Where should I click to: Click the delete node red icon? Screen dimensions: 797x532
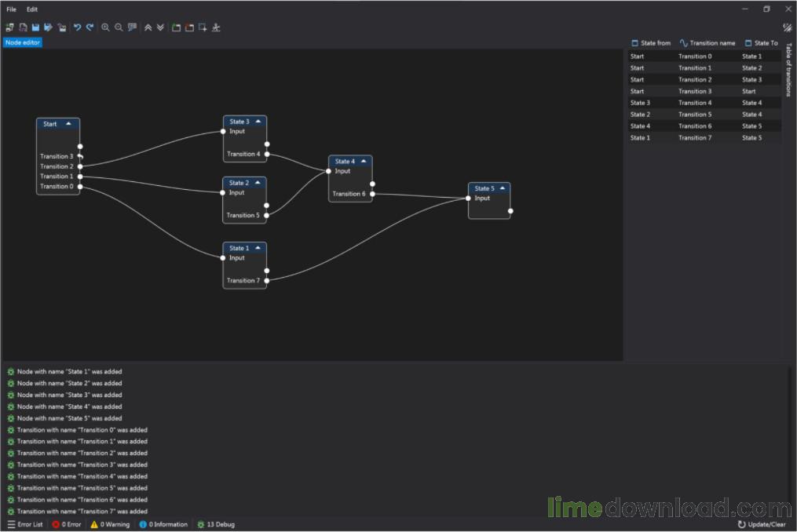point(189,27)
